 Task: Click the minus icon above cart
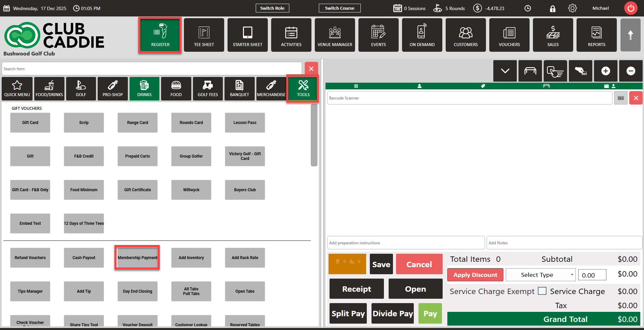[631, 71]
